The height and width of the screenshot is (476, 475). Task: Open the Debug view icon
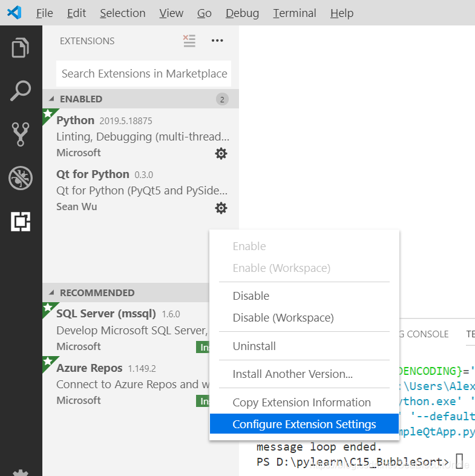coord(21,178)
